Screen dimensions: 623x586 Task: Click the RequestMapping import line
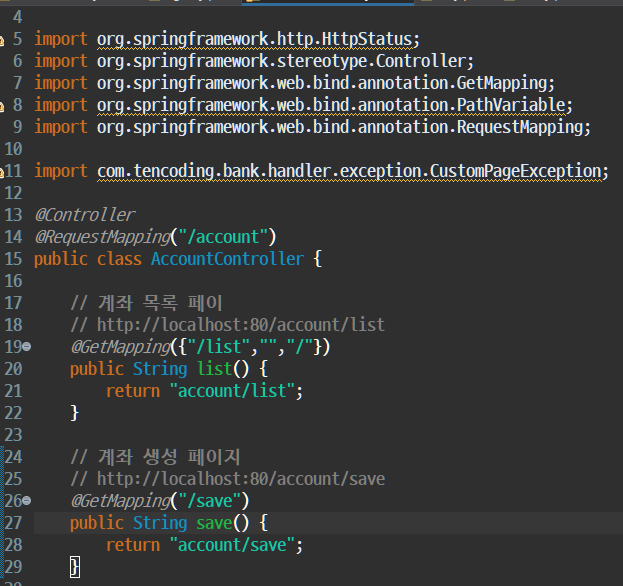coord(313,127)
